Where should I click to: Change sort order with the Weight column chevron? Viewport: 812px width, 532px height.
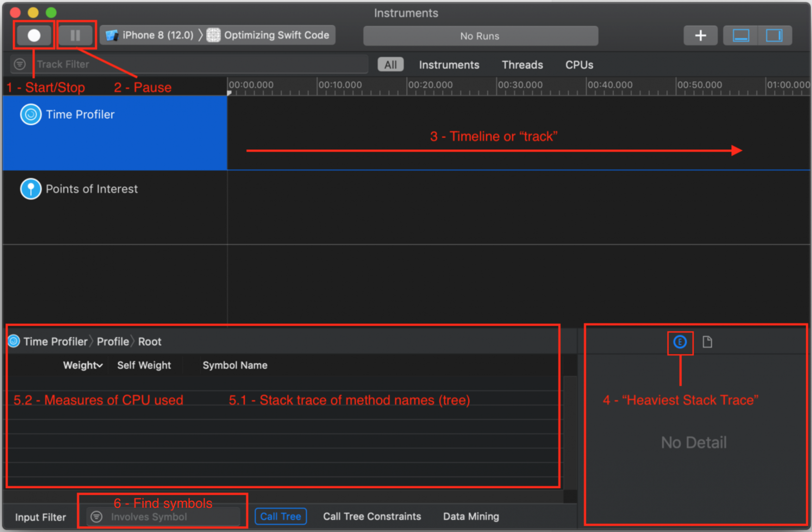click(99, 365)
